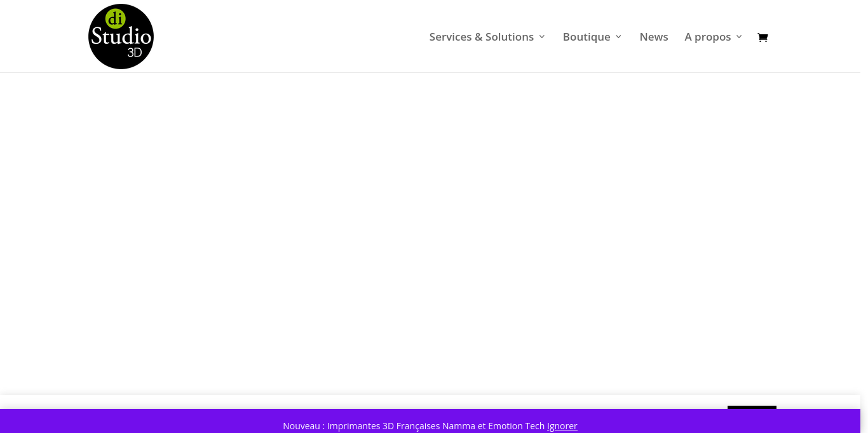Click the "3D" text inside the logo
Viewport: 868px width, 433px height.
pyautogui.click(x=134, y=53)
